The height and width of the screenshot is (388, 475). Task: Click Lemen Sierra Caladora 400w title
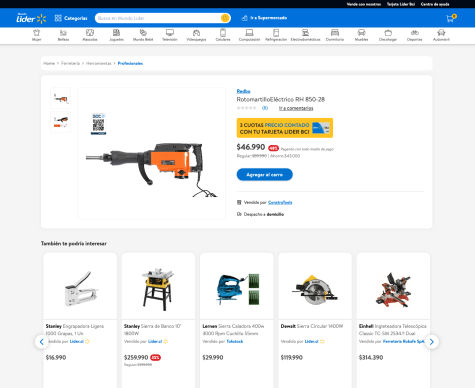click(x=233, y=330)
